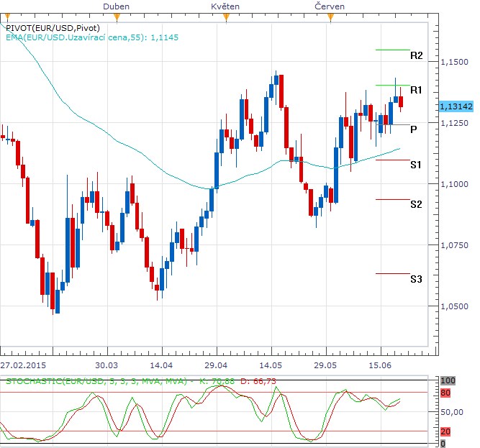Click the 15.06 date label
The image size is (480, 448).
tap(380, 365)
